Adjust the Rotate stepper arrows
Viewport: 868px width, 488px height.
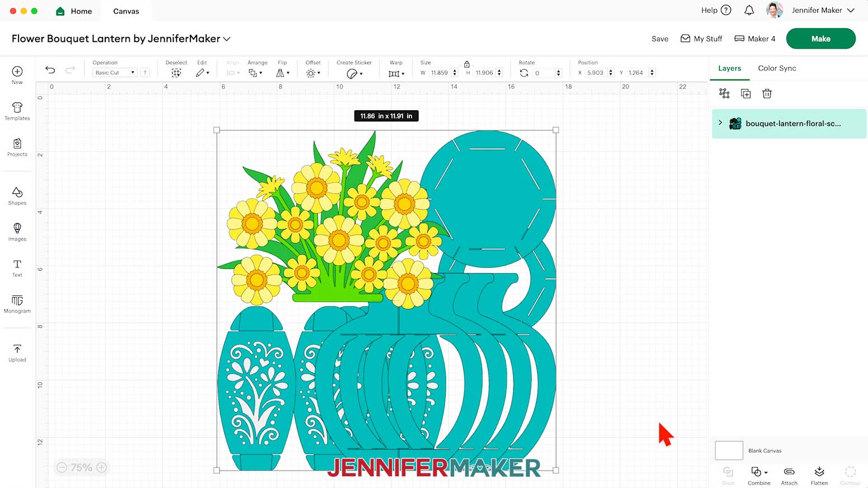(558, 73)
